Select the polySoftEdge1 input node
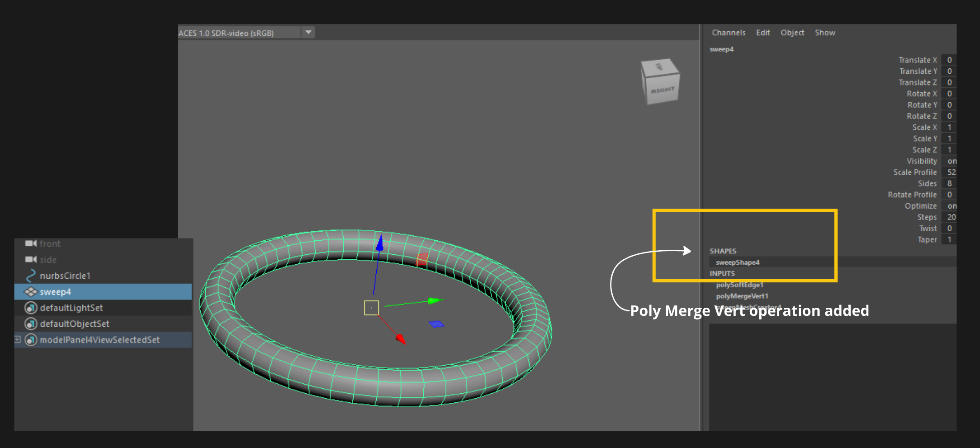 pos(739,285)
